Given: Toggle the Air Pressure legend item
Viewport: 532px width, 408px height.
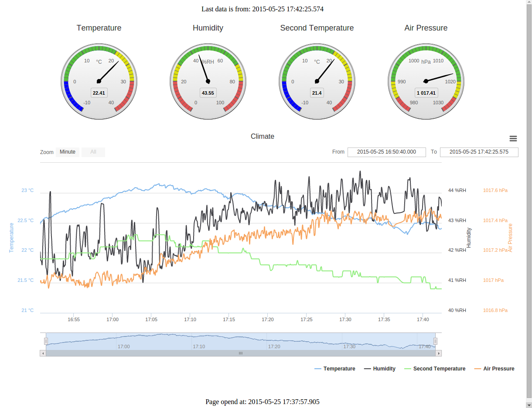Looking at the screenshot, I should pyautogui.click(x=494, y=369).
